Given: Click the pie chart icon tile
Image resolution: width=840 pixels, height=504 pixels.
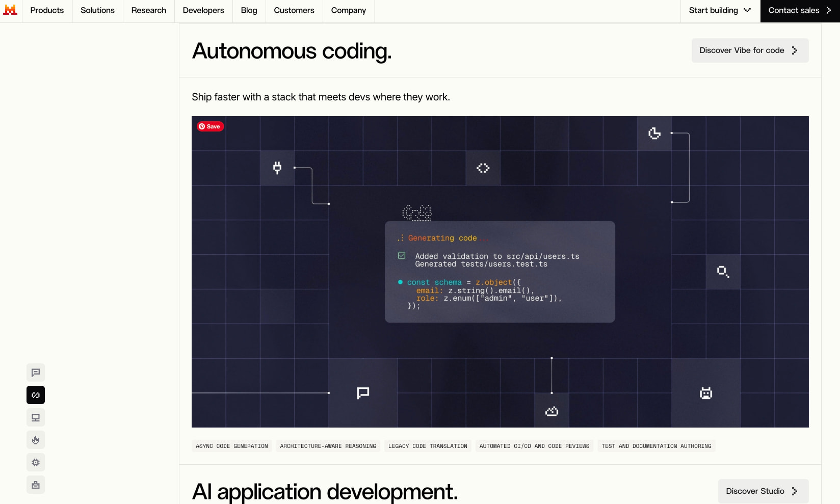Looking at the screenshot, I should pyautogui.click(x=654, y=133).
